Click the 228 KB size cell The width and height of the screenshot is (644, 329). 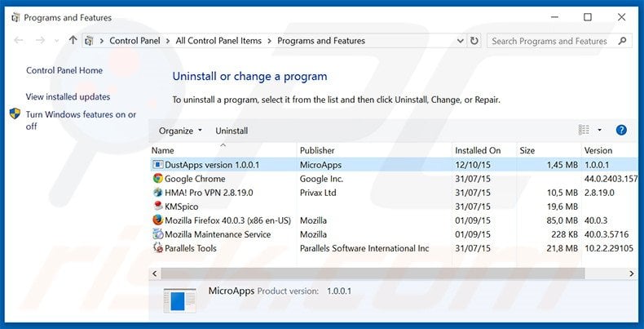(x=565, y=234)
